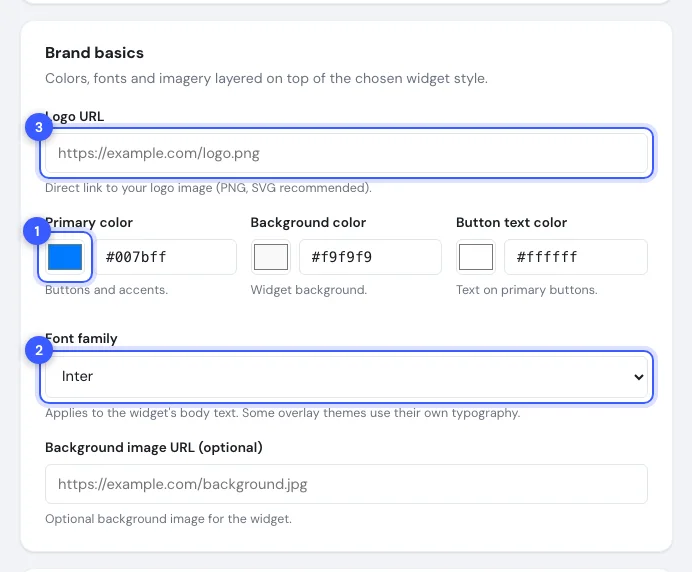Image resolution: width=692 pixels, height=572 pixels.
Task: Click the 'Buttons and accents.' helper text
Action: pyautogui.click(x=106, y=290)
